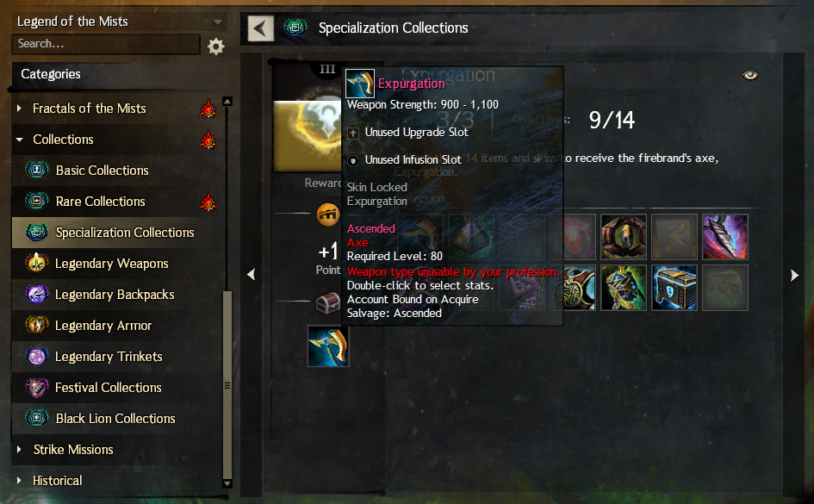Go to the previous achievement page arrow
814x504 pixels.
tap(252, 274)
